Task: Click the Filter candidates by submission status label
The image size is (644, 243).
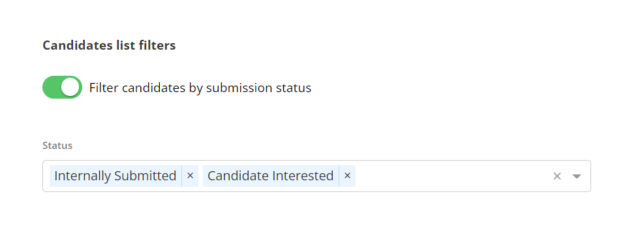Action: point(200,88)
